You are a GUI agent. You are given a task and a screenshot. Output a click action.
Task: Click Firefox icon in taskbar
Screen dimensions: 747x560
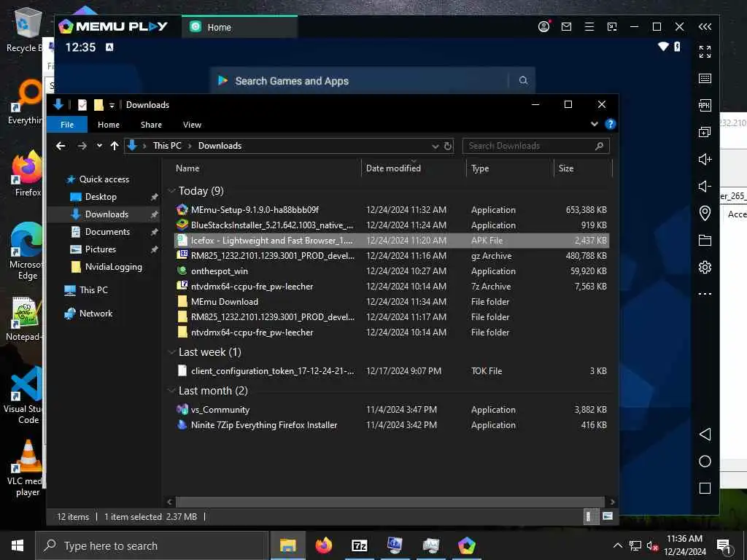coord(324,545)
